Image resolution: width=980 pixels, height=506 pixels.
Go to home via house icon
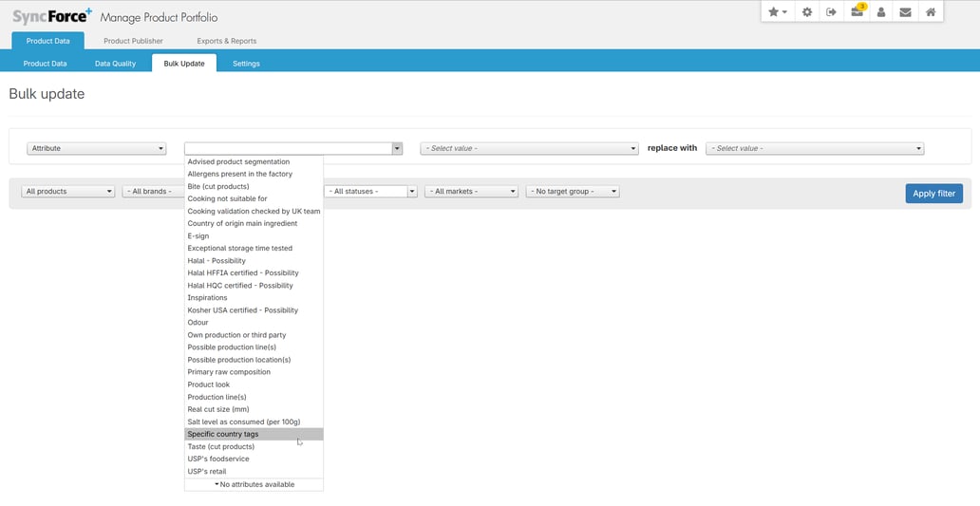point(931,12)
